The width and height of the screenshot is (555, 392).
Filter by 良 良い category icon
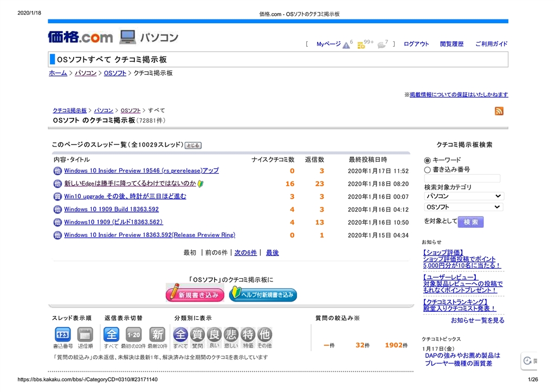[x=214, y=335]
